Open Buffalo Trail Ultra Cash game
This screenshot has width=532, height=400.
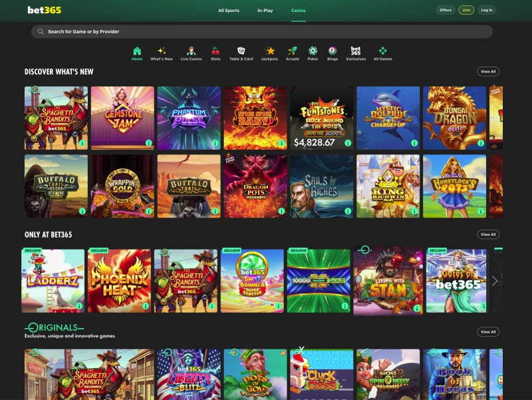[56, 186]
